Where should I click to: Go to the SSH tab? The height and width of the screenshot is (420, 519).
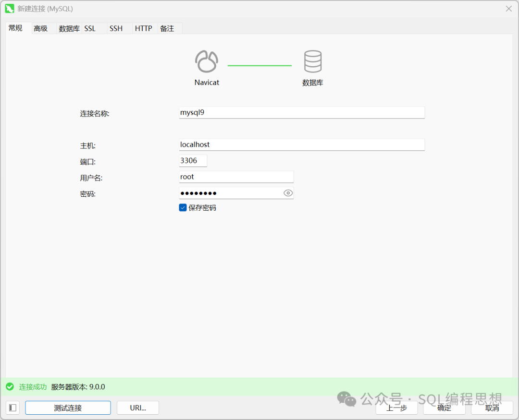click(116, 29)
